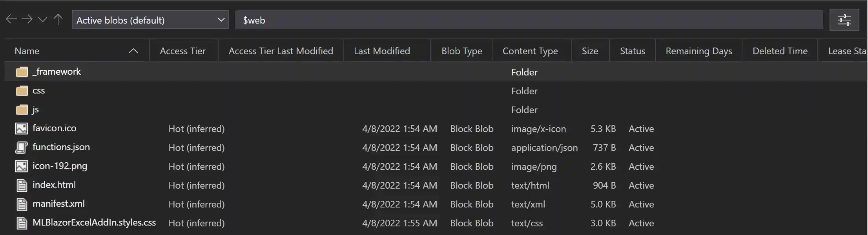Click the favicon.ico image file icon
Viewport: 868px width, 235px height.
pyautogui.click(x=21, y=128)
